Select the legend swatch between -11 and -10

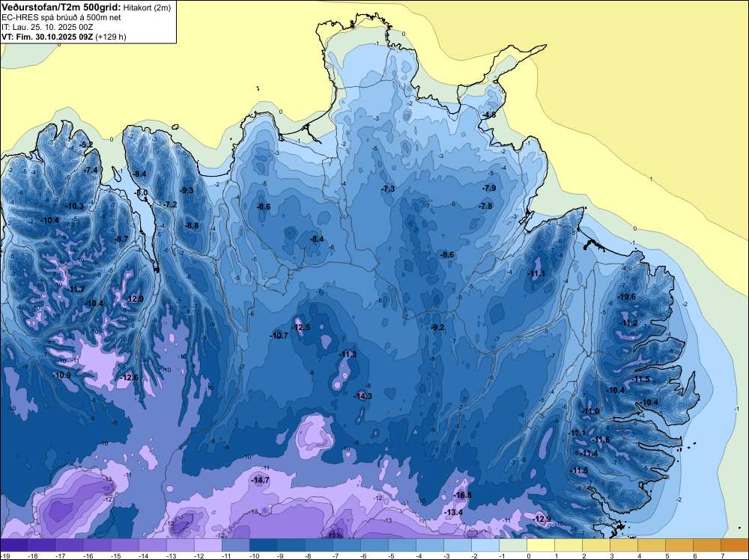click(236, 545)
